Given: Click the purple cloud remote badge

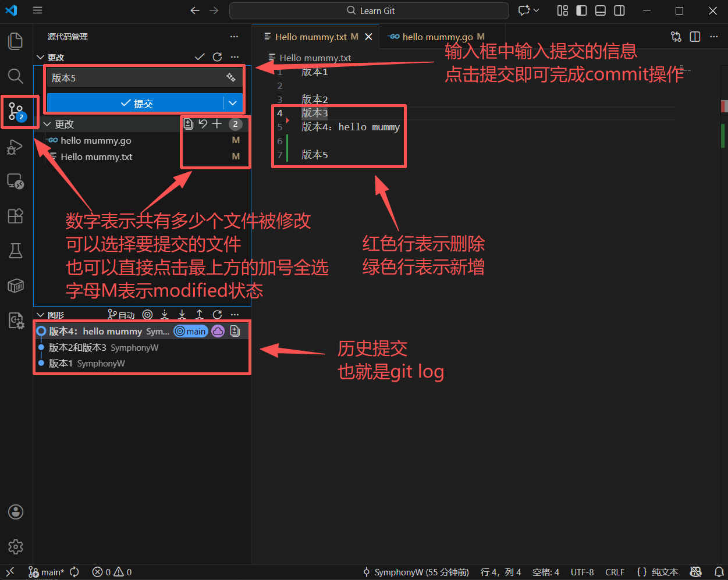Looking at the screenshot, I should pyautogui.click(x=218, y=331).
